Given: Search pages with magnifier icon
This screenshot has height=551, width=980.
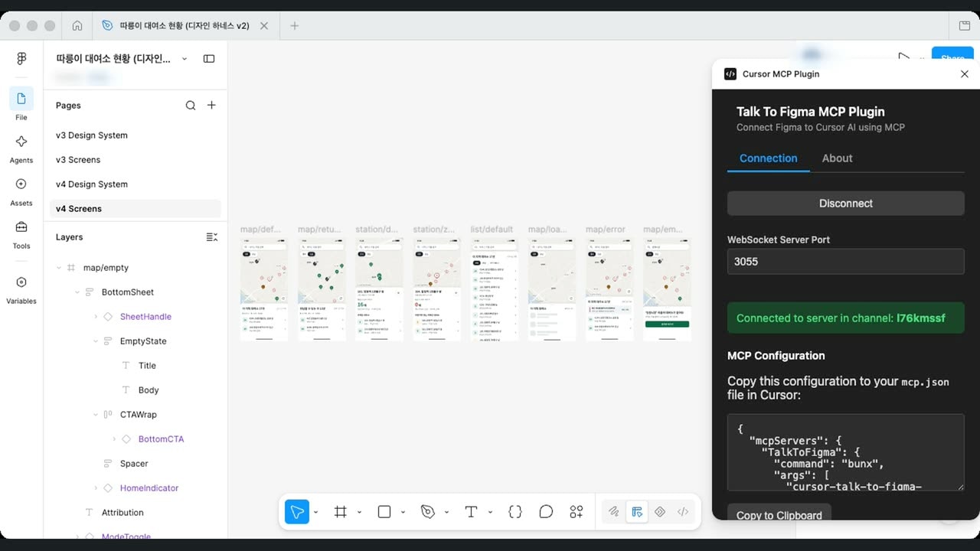Looking at the screenshot, I should tap(191, 106).
